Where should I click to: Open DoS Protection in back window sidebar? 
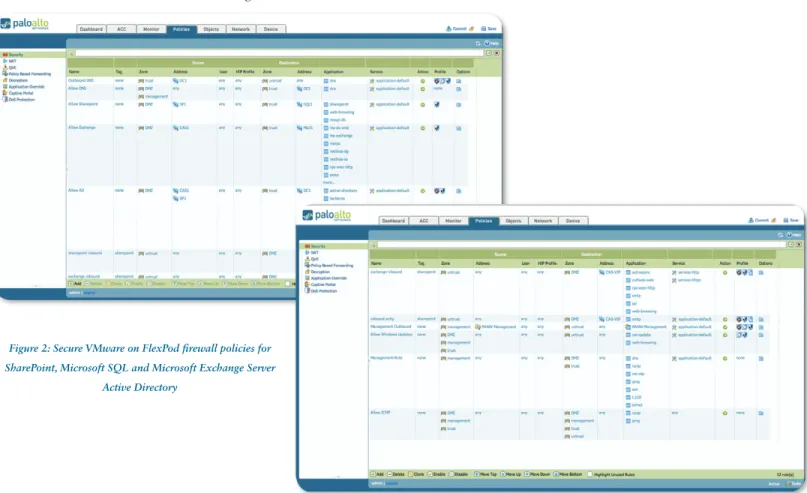(x=19, y=99)
